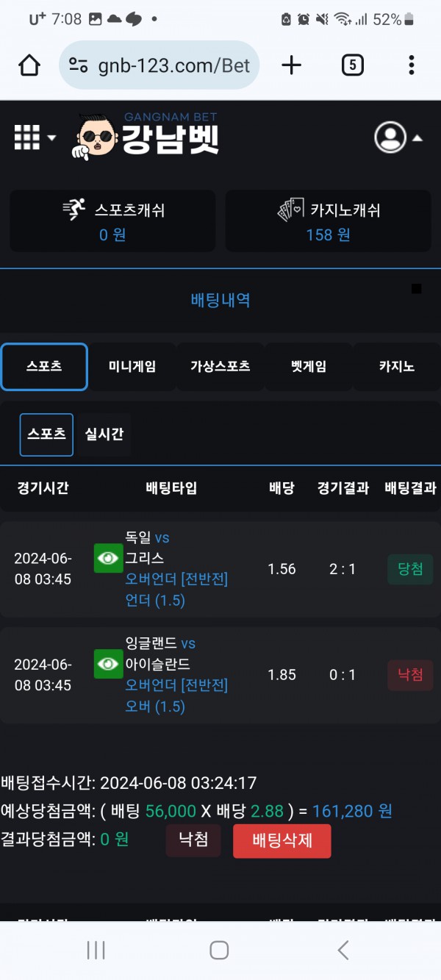This screenshot has height=980, width=441.
Task: Expand the grid menu dropdown arrow
Action: point(51,137)
